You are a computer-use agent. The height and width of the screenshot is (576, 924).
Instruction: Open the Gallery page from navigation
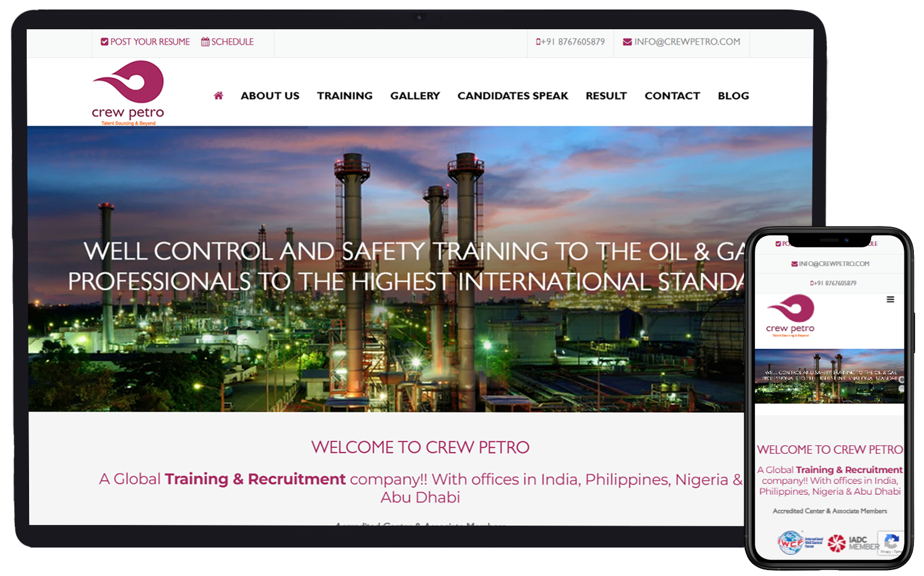coord(415,96)
